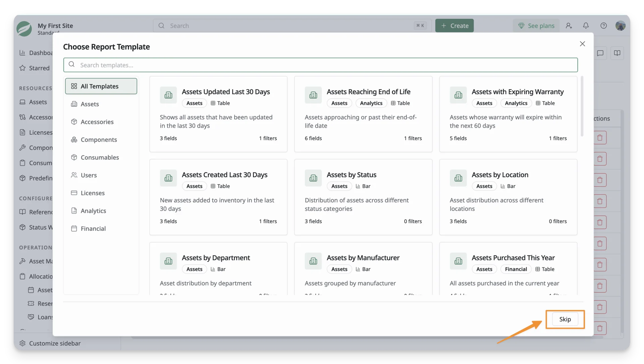The height and width of the screenshot is (364, 644).
Task: Click the Analytics category document icon
Action: [74, 211]
